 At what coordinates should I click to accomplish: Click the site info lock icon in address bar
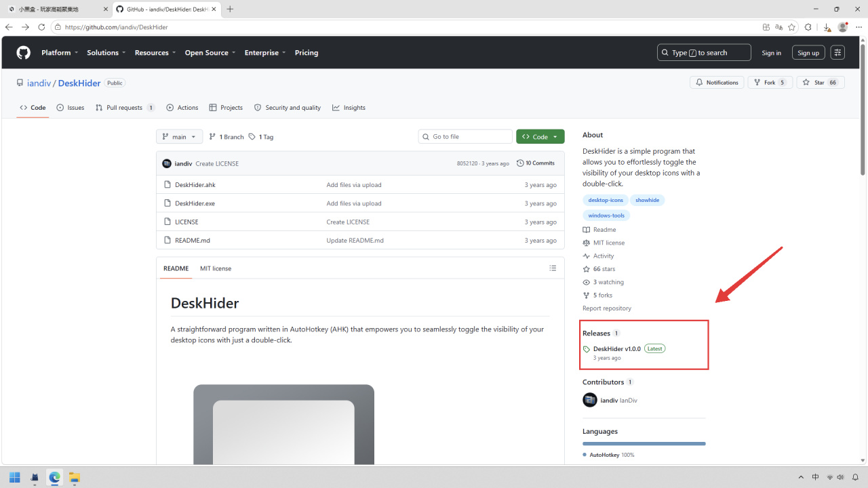[58, 27]
